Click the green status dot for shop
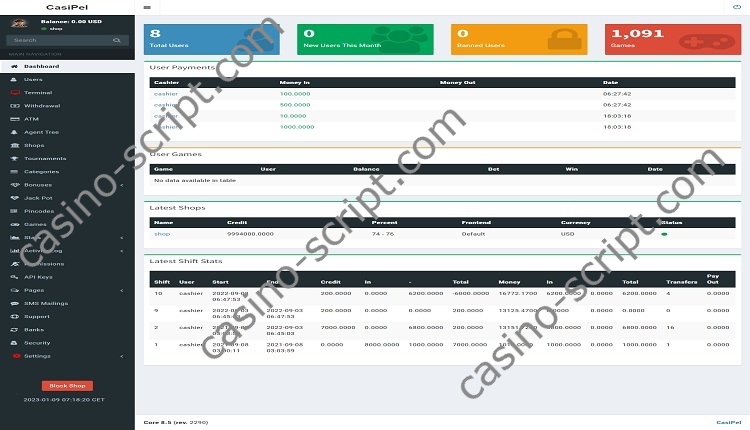750x430 pixels. (x=663, y=233)
